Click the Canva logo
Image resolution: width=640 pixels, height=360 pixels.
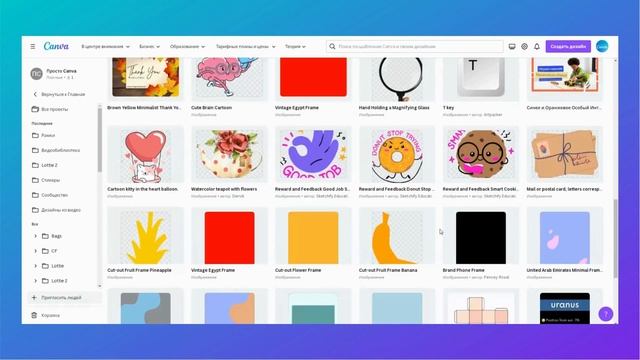pyautogui.click(x=56, y=46)
